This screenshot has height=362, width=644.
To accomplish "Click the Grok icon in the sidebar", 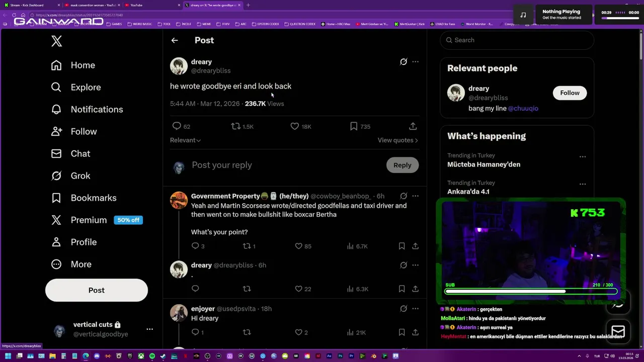I will [56, 176].
